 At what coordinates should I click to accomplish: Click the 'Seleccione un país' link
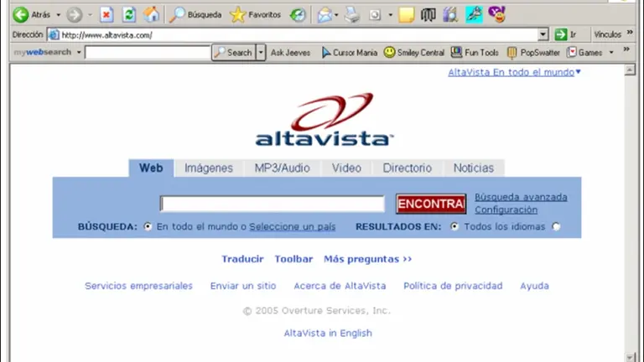pos(293,226)
